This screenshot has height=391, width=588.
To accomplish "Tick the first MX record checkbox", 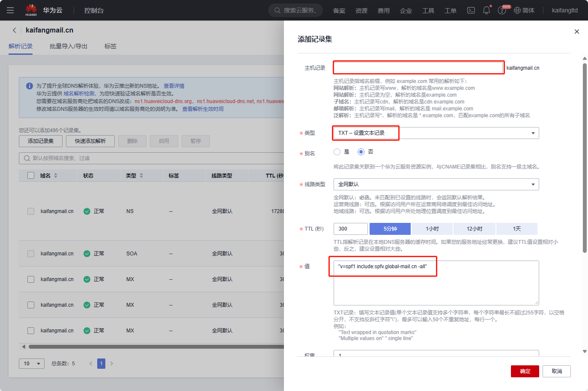I will 31,279.
